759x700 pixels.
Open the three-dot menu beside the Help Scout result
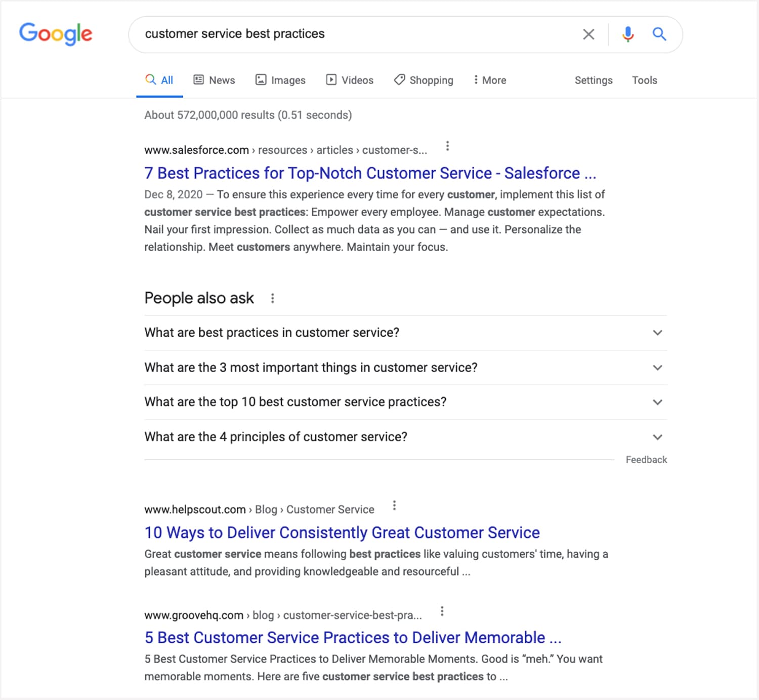point(394,505)
